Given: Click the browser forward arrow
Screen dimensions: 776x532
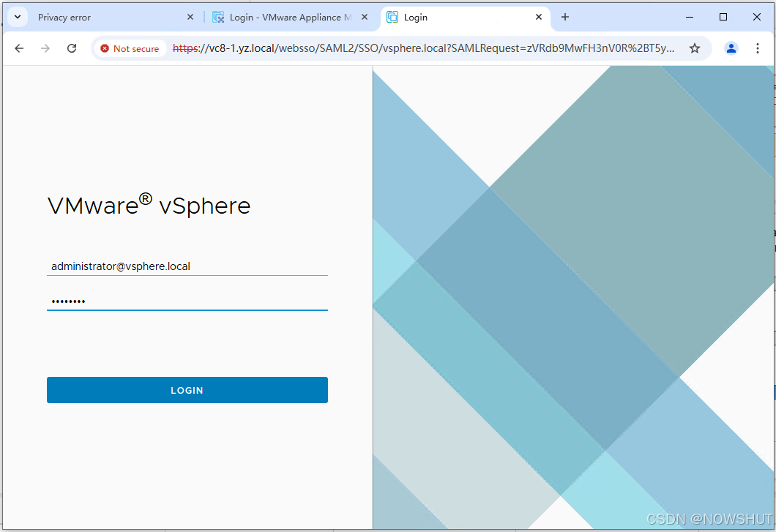Looking at the screenshot, I should click(x=45, y=48).
